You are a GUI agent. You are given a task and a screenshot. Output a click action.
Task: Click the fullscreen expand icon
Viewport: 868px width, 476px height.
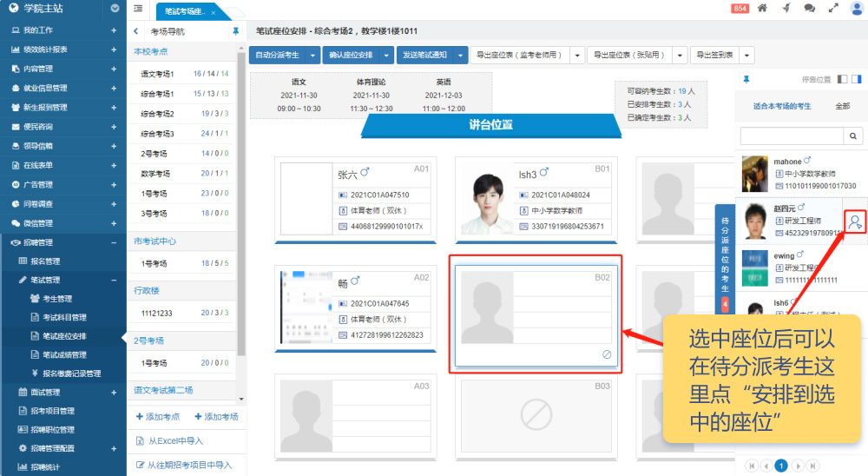(x=832, y=9)
